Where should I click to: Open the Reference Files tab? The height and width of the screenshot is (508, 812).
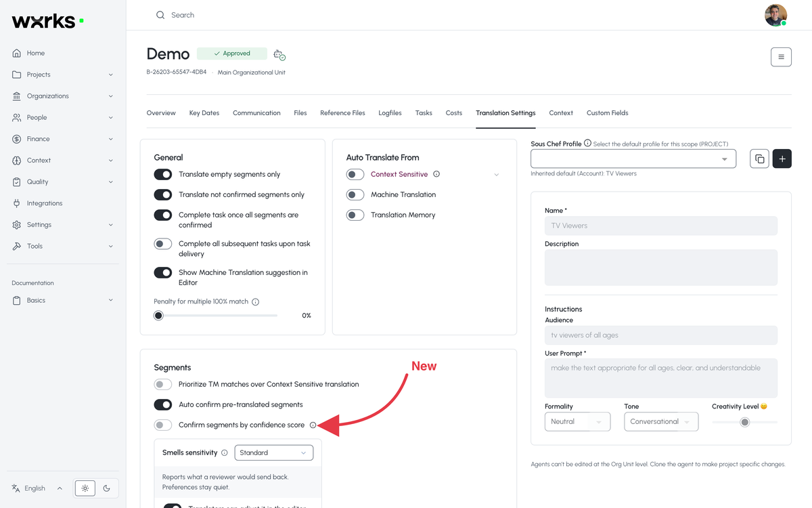342,113
